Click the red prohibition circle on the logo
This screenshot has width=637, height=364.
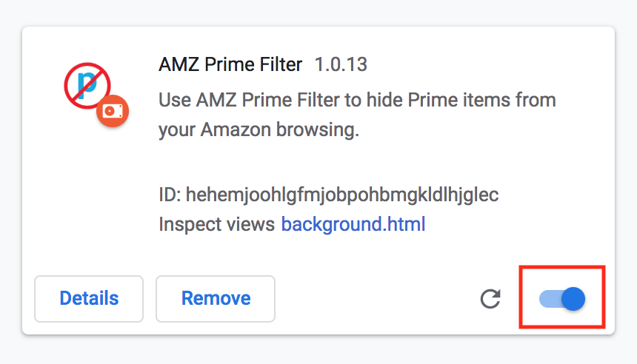pyautogui.click(x=87, y=86)
